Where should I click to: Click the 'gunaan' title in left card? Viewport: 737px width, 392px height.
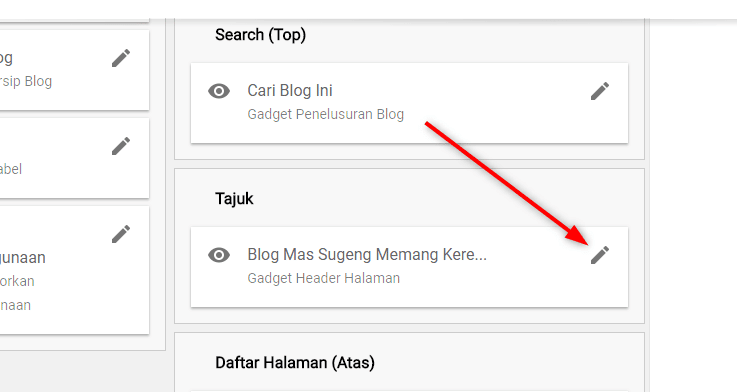pos(23,258)
